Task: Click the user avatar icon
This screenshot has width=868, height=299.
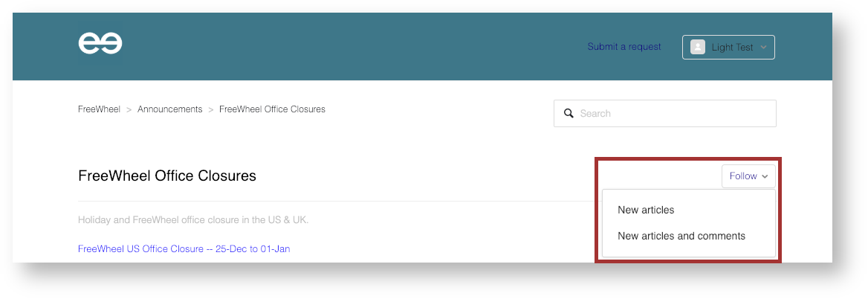Action: [x=698, y=47]
